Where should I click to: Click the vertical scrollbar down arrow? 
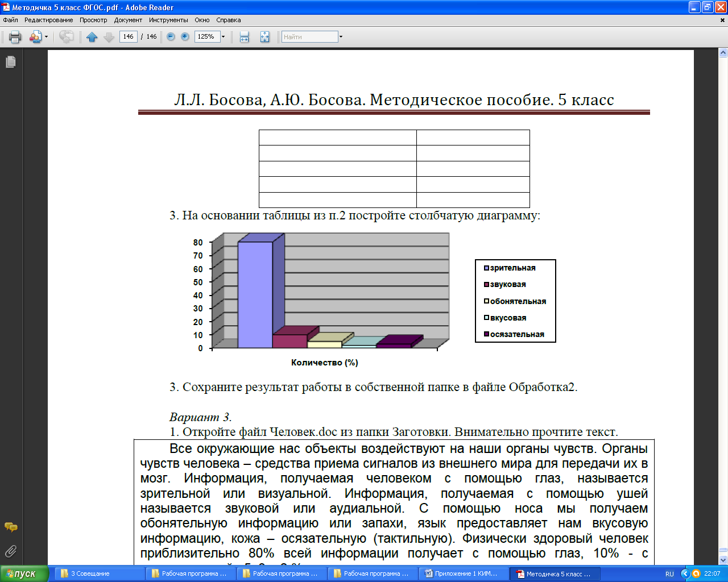723,560
